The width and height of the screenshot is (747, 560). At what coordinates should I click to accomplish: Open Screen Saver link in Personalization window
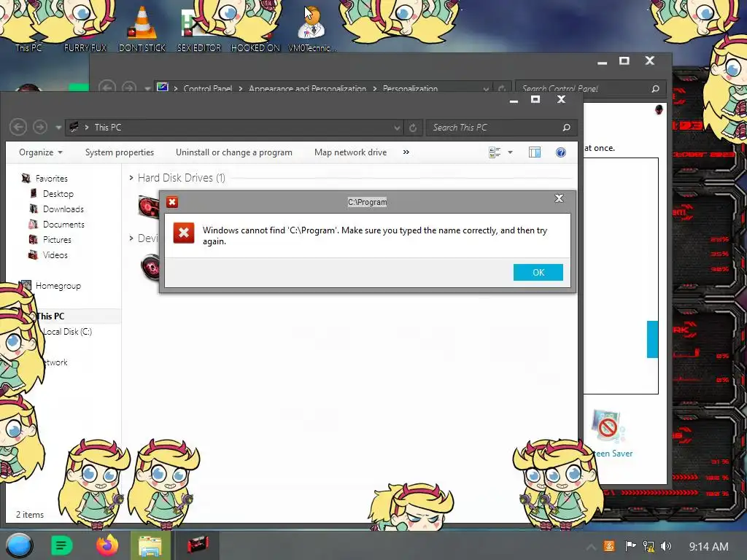(x=613, y=454)
